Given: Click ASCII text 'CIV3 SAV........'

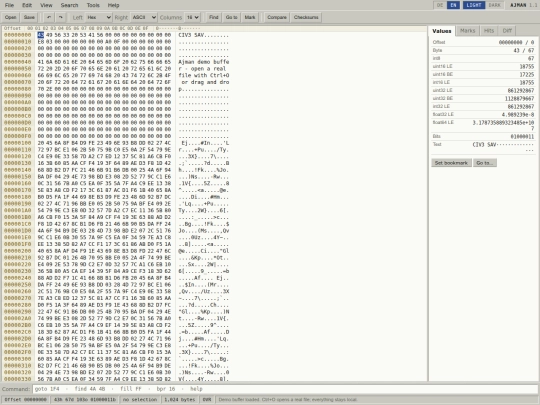Looking at the screenshot, I should [204, 35].
